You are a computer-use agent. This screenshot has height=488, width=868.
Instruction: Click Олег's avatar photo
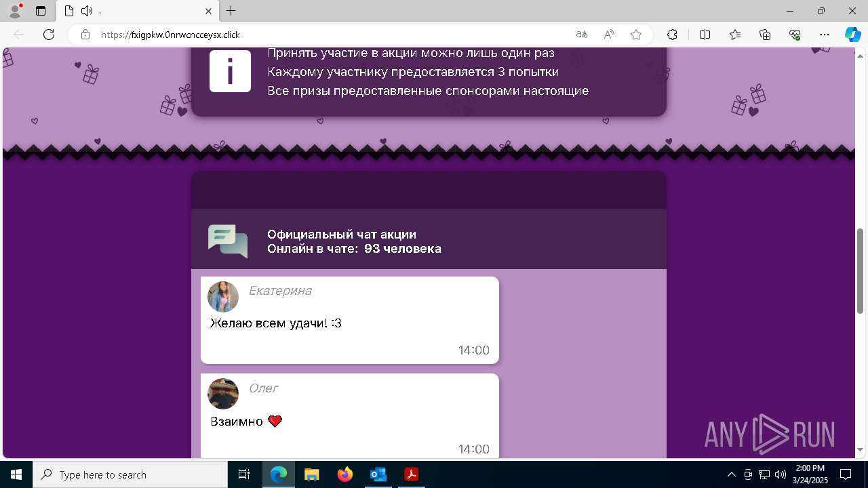click(x=223, y=394)
